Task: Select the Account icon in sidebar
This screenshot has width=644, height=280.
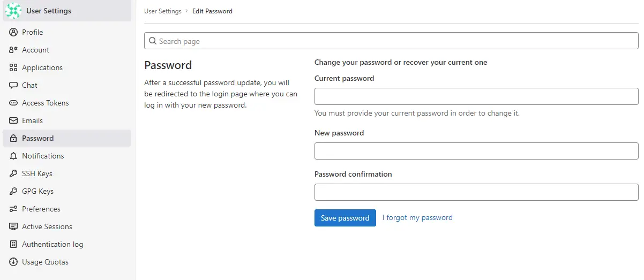Action: pos(13,50)
